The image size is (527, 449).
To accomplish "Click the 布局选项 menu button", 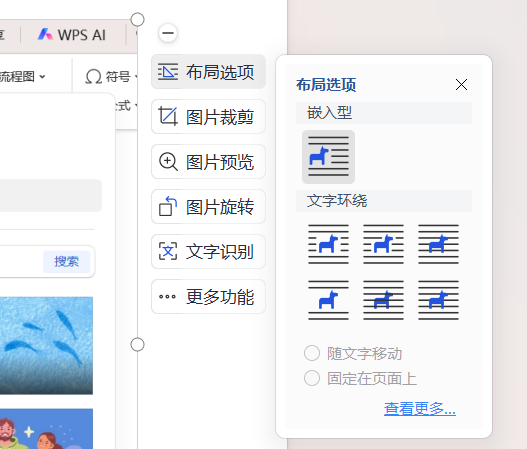I will (208, 72).
